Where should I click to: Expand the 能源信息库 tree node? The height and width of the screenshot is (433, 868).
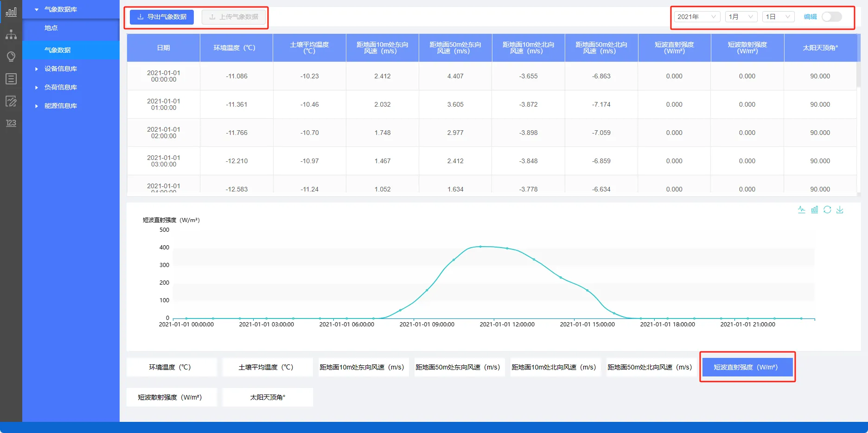coord(37,106)
